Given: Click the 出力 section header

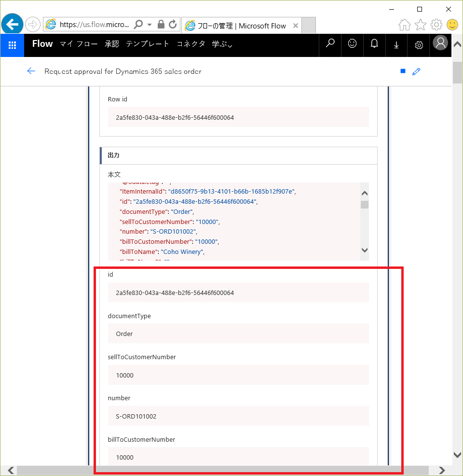Looking at the screenshot, I should pyautogui.click(x=238, y=156).
